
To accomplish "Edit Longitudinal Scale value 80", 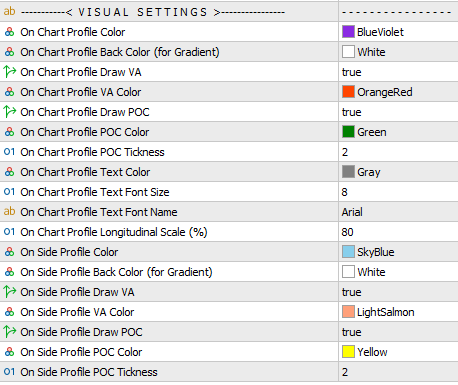I will (x=398, y=232).
